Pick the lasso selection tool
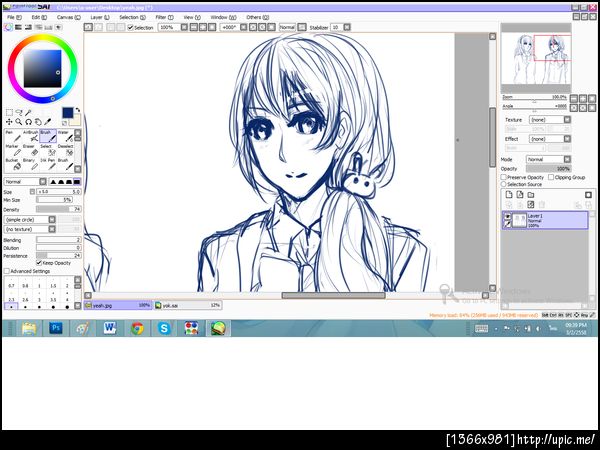This screenshot has height=450, width=600. pyautogui.click(x=19, y=112)
